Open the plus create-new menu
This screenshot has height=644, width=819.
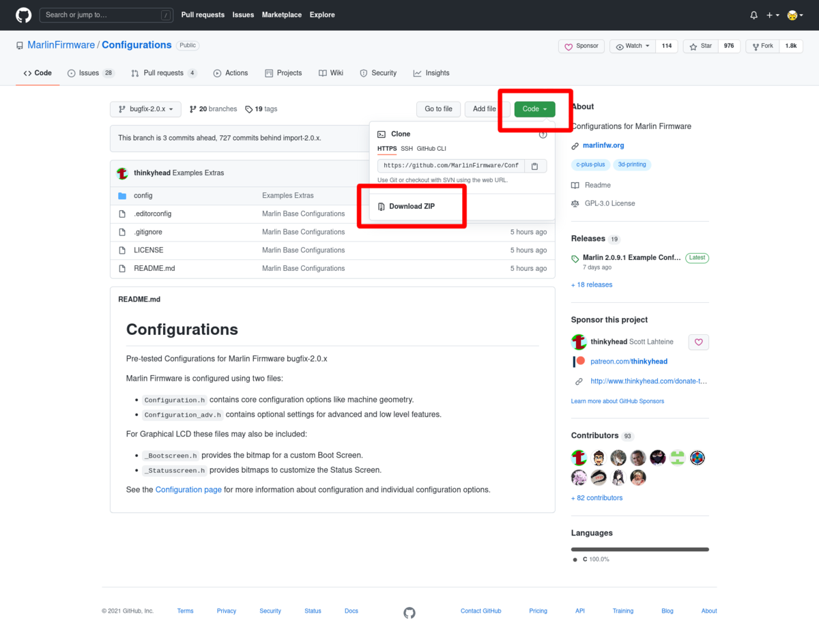coord(773,15)
